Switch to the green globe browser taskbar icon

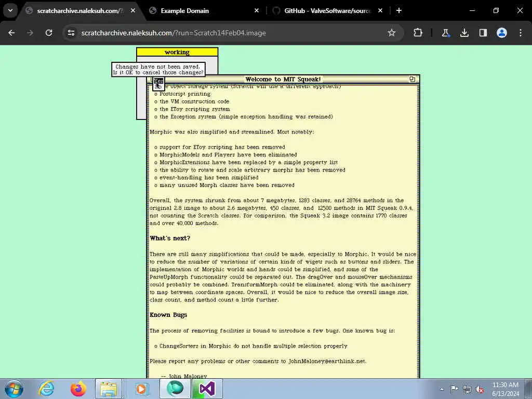175,389
